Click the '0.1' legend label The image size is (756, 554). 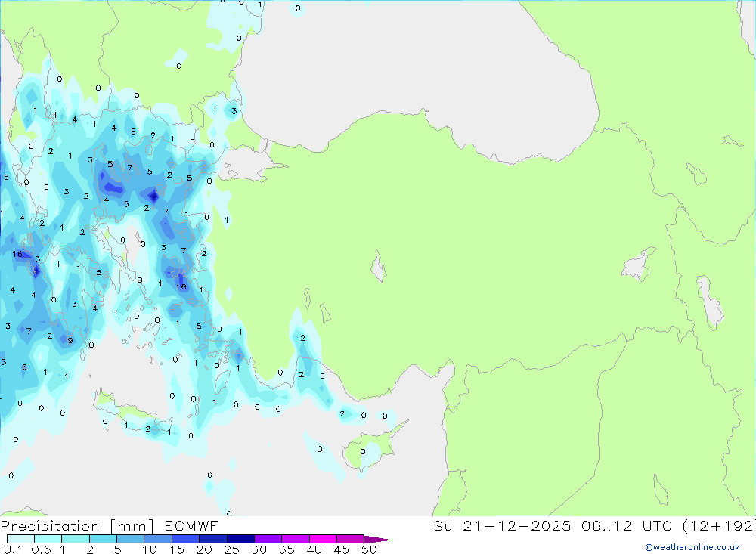13,549
